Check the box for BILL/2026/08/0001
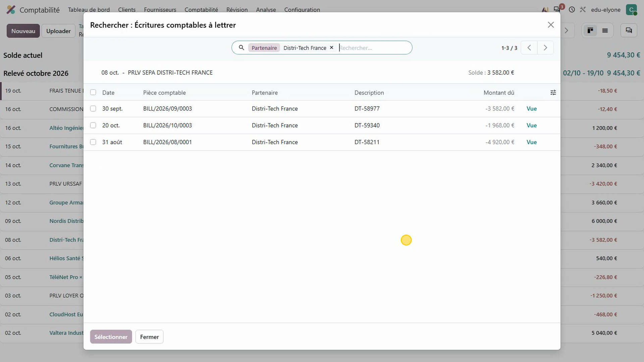644x362 pixels. pos(93,142)
